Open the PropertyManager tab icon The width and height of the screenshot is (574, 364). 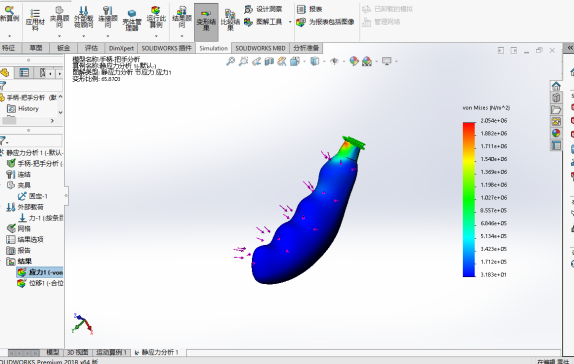click(24, 73)
